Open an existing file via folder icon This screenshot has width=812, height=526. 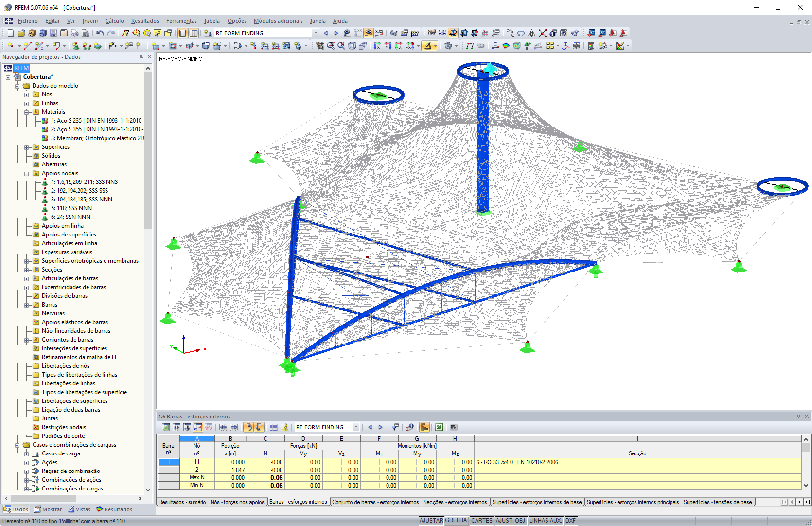click(x=21, y=33)
